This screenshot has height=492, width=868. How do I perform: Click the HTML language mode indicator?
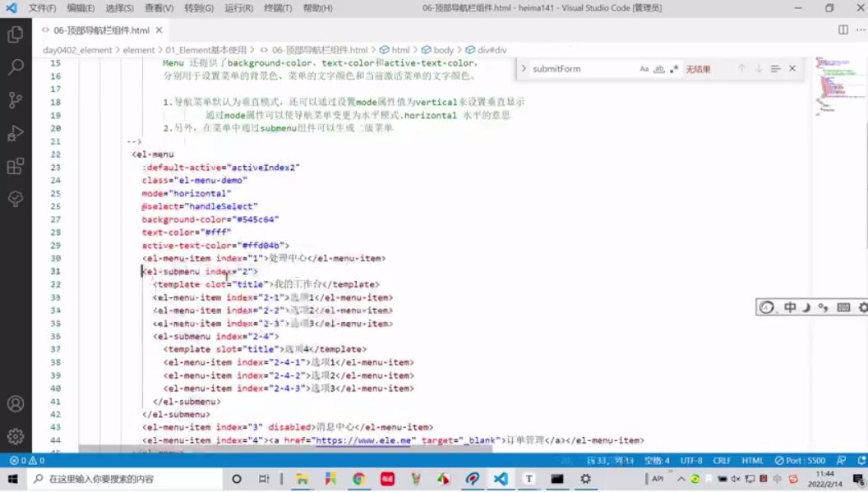[752, 461]
